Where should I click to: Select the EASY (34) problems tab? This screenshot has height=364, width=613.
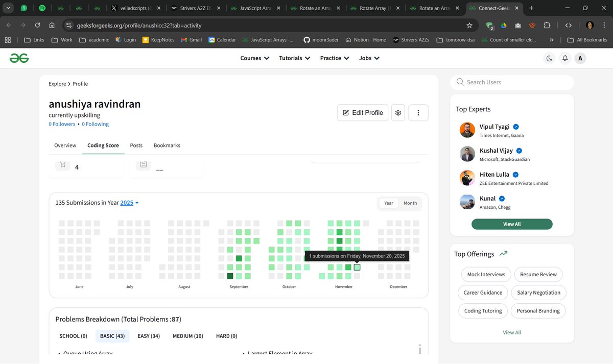point(149,336)
